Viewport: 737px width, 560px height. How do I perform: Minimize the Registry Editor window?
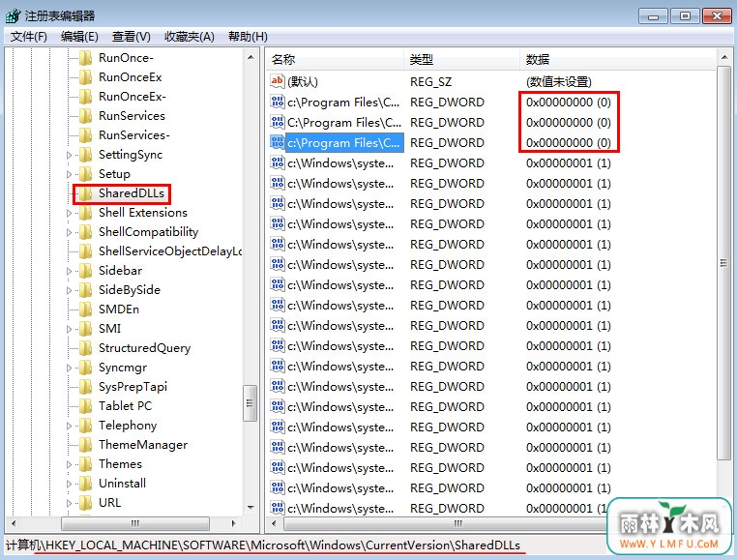(x=653, y=16)
